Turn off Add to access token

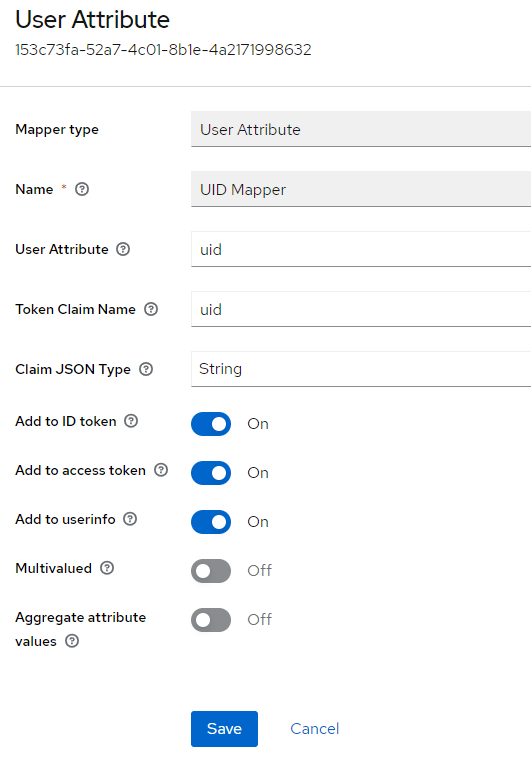tap(211, 473)
